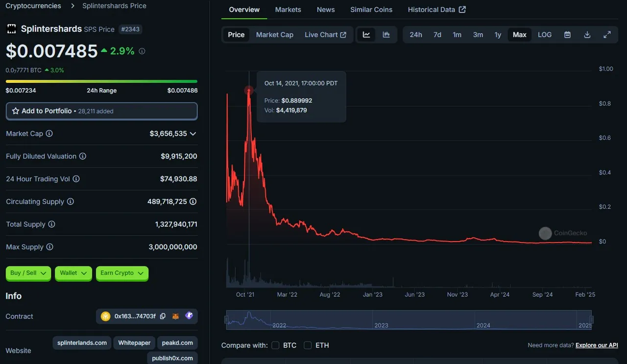Viewport: 627px width, 364px height.
Task: Open the Similar Coins tab
Action: click(371, 10)
